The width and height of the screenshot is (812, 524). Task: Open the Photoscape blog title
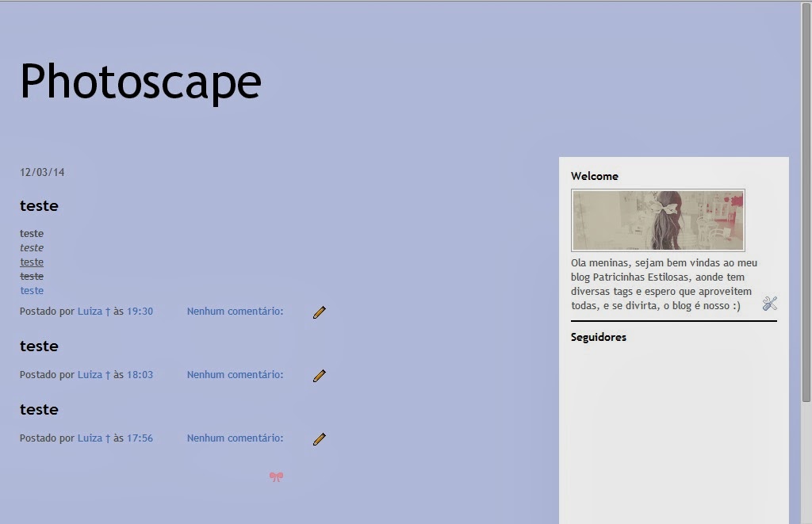140,82
